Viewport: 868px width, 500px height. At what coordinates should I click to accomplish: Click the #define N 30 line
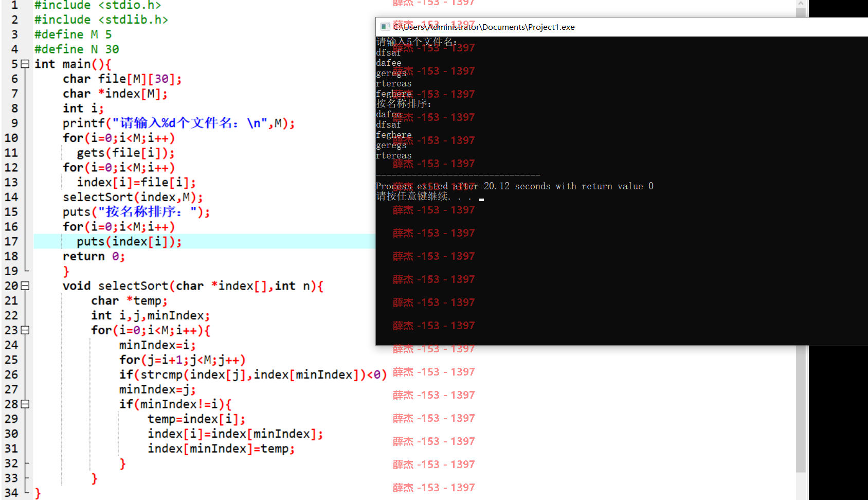click(x=77, y=49)
